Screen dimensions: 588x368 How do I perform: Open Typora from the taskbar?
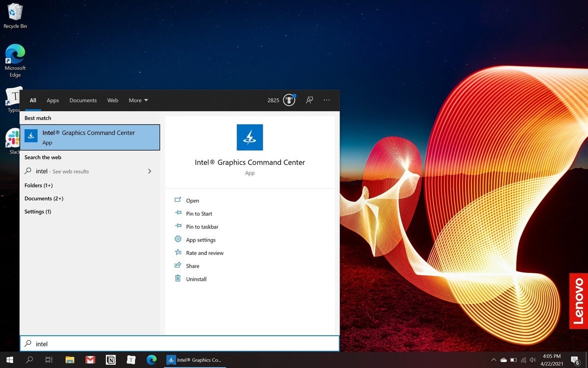coord(131,360)
